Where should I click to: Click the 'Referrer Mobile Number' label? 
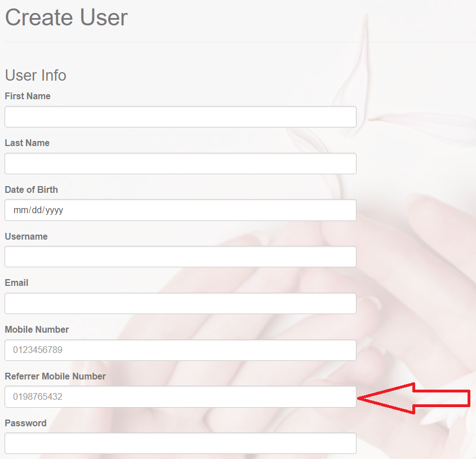[55, 376]
